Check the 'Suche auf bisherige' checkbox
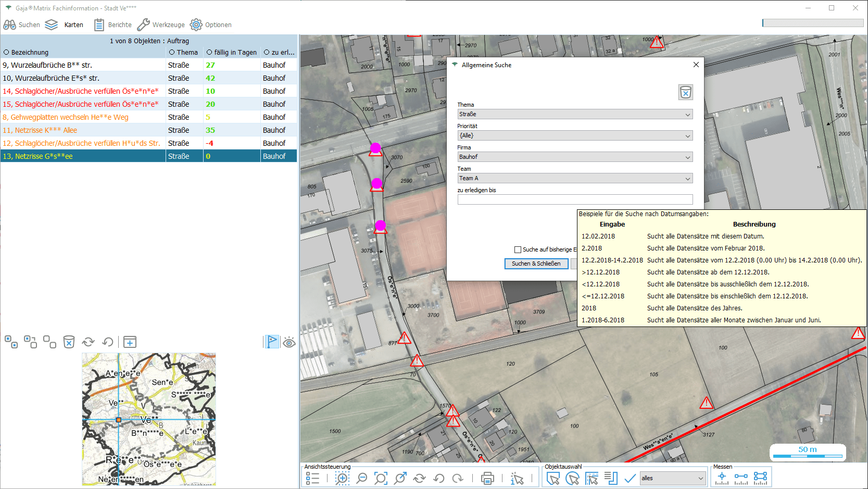The height and width of the screenshot is (489, 868). 518,249
